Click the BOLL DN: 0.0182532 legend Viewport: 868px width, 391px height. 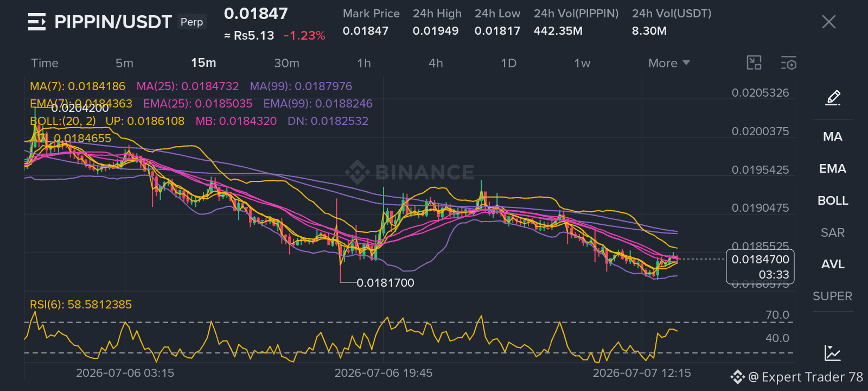pos(328,121)
